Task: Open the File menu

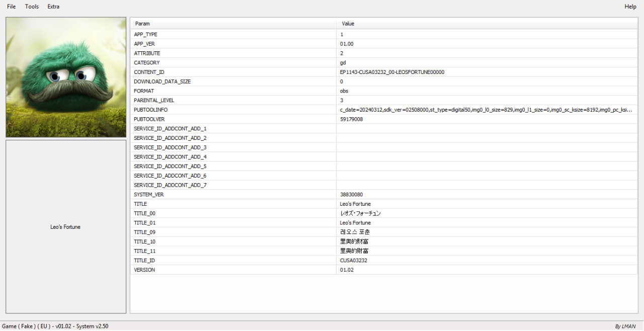Action: (x=11, y=7)
